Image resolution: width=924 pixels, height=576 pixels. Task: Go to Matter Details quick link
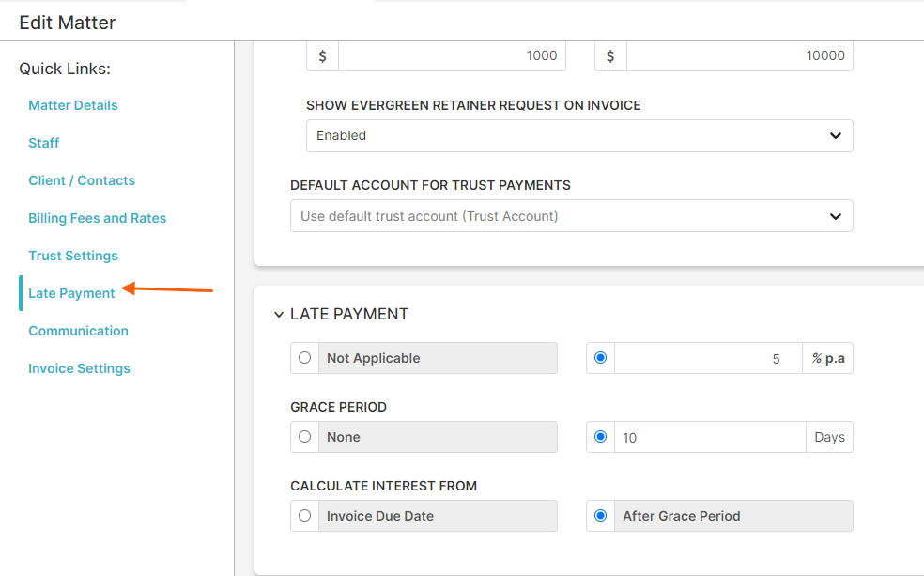click(73, 105)
